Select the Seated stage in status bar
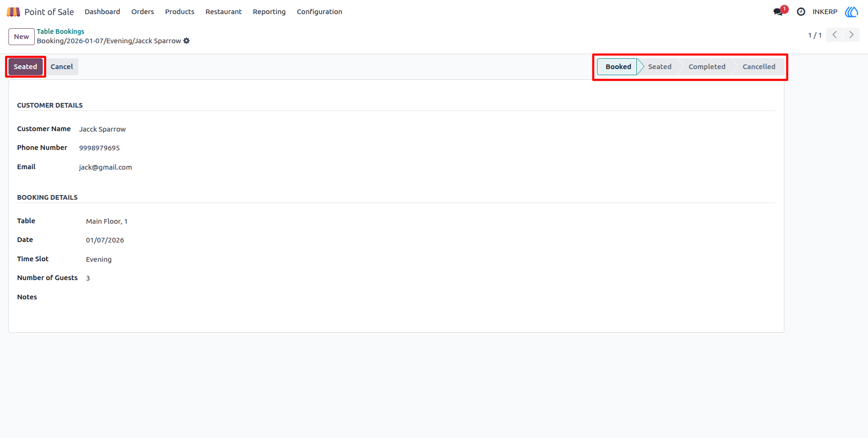The image size is (868, 438). [659, 67]
